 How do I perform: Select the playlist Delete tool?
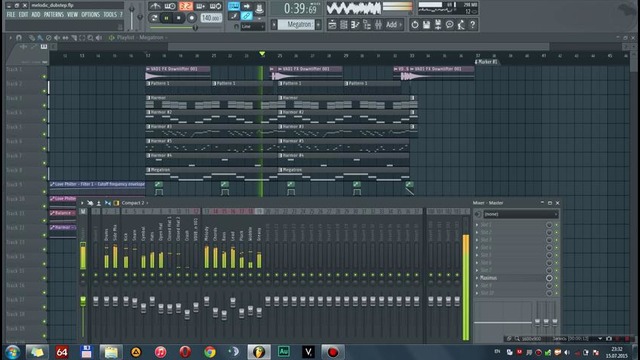pyautogui.click(x=49, y=38)
